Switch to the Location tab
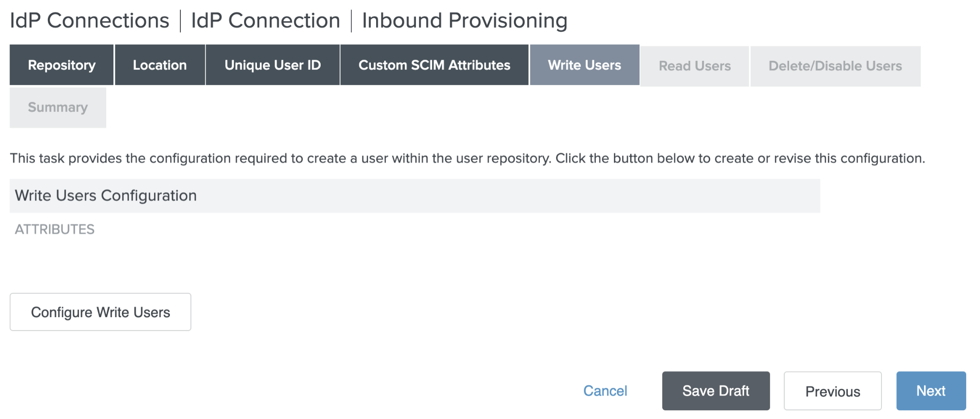 click(160, 65)
